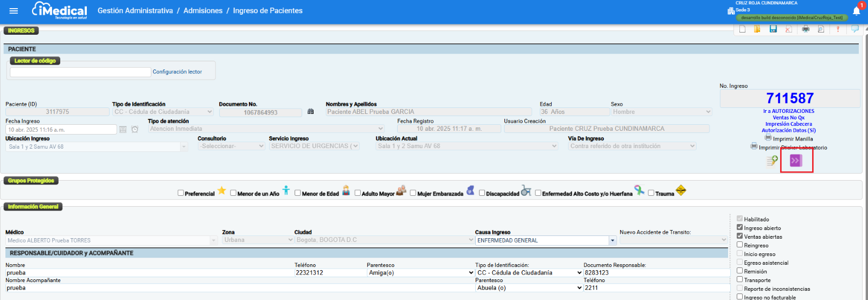Click printer icon for Imprimir Sticker Laboratorio
This screenshot has width=868, height=300.
[x=754, y=146]
